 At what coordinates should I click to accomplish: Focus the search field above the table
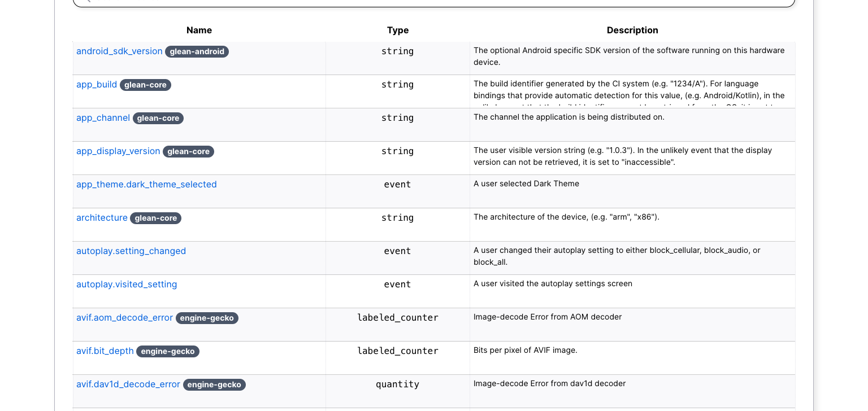[x=434, y=2]
